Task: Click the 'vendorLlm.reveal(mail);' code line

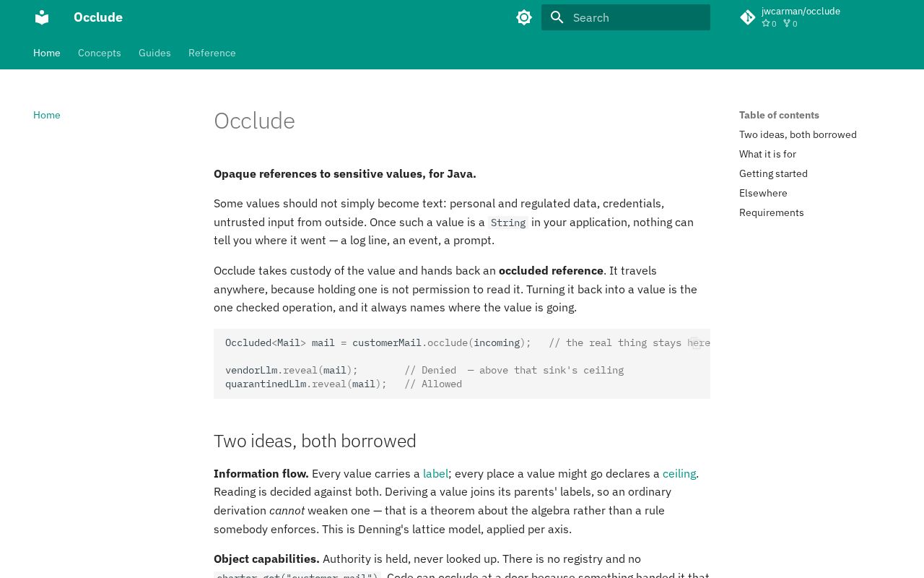Action: [x=292, y=370]
